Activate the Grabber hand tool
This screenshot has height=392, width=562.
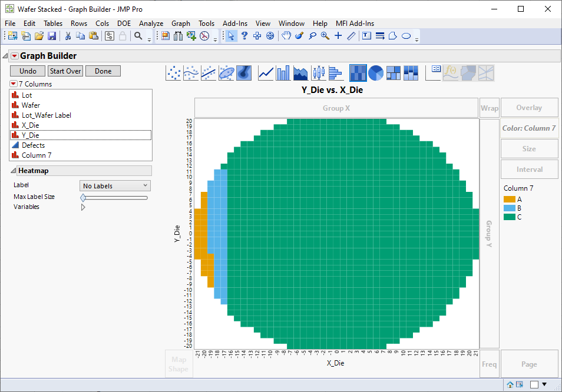[x=287, y=36]
